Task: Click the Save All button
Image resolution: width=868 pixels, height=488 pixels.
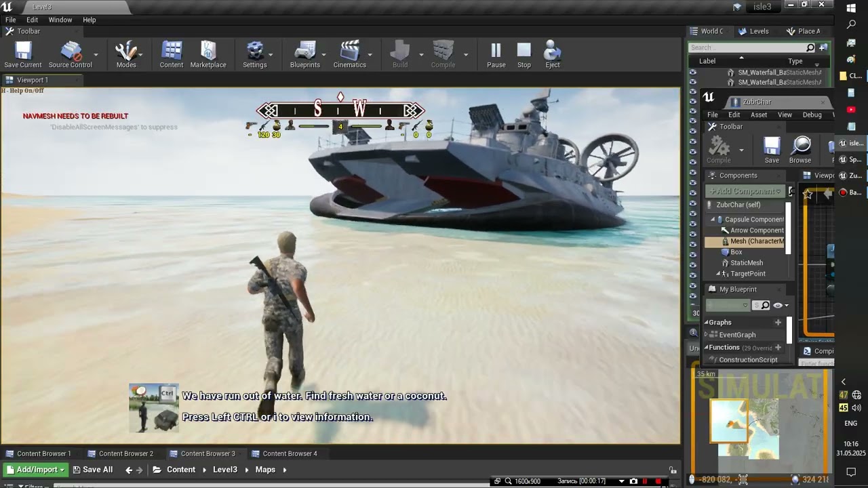Action: coord(93,470)
